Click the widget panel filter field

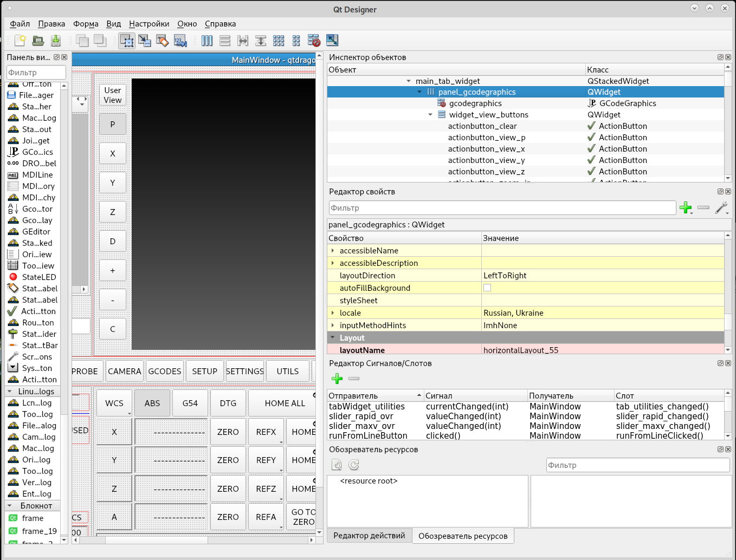tap(36, 72)
